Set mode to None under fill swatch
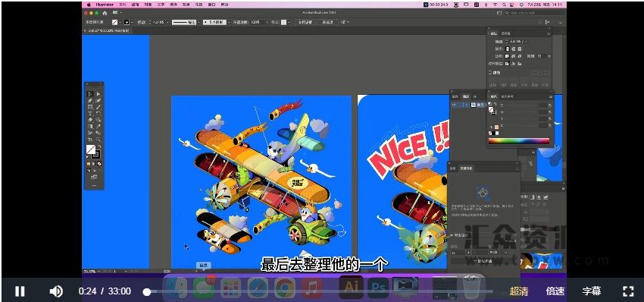The image size is (644, 302). pyautogui.click(x=99, y=164)
